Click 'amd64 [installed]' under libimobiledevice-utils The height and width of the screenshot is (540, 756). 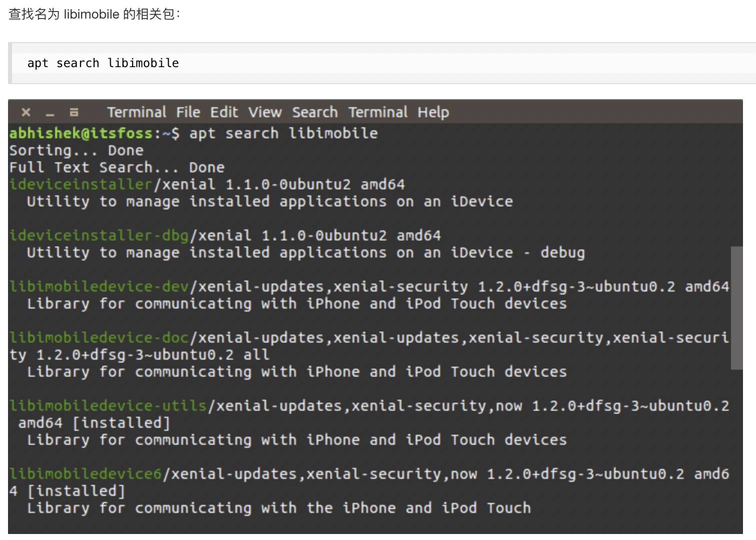pos(94,423)
